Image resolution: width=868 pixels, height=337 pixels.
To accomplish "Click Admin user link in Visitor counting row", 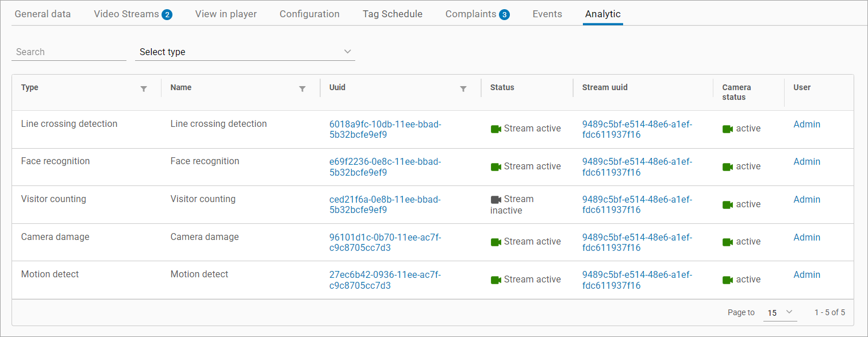I will [806, 200].
